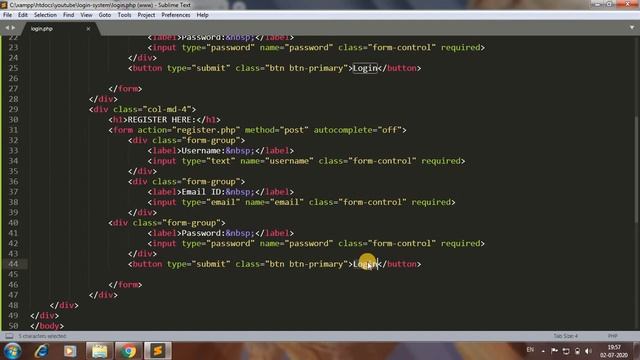Viewport: 640px width, 360px height.
Task: Open Google Chrome from taskbar
Action: (128, 351)
